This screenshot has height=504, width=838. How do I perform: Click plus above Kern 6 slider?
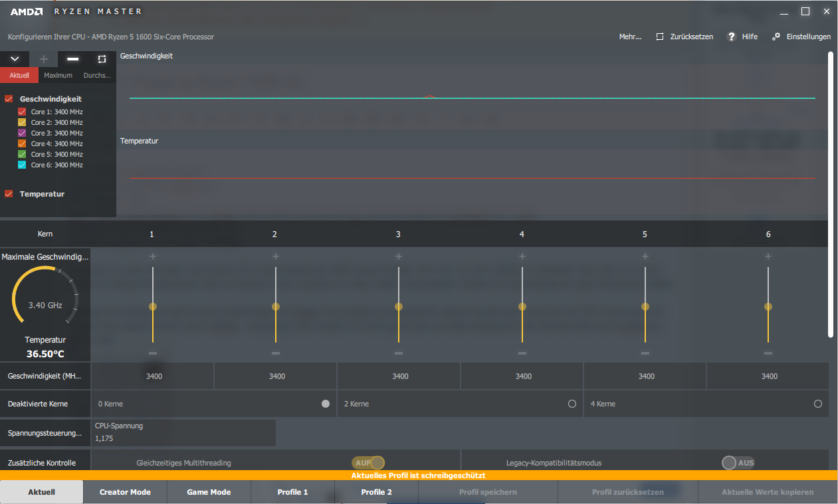point(768,256)
